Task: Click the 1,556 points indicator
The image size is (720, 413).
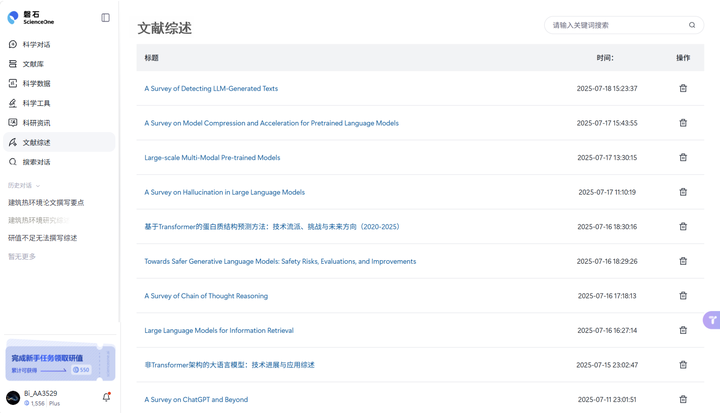Action: click(x=34, y=403)
